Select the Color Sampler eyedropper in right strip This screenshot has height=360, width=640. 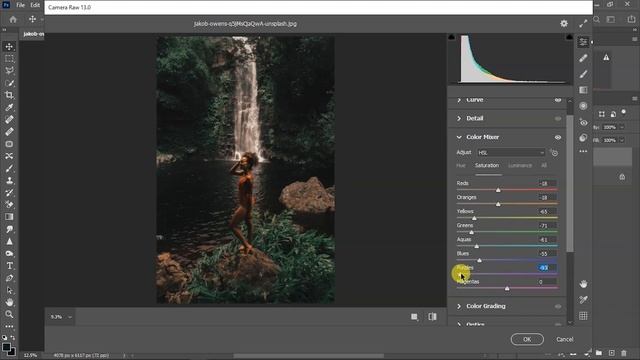pyautogui.click(x=583, y=300)
